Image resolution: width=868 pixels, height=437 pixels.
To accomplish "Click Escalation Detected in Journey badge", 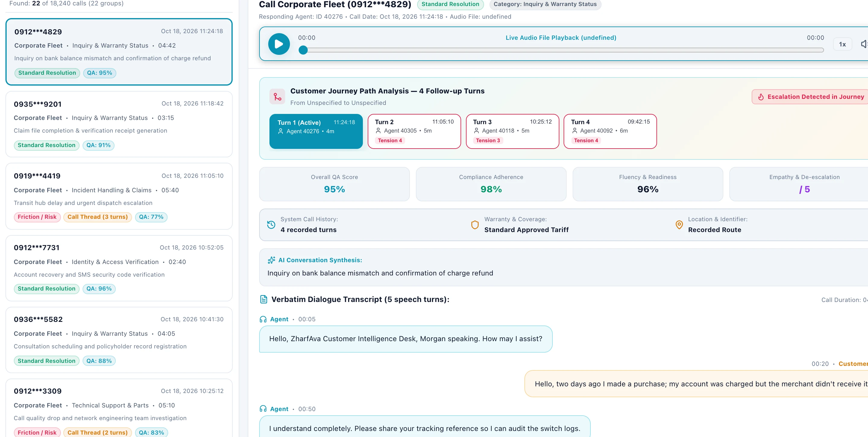I will pos(810,97).
